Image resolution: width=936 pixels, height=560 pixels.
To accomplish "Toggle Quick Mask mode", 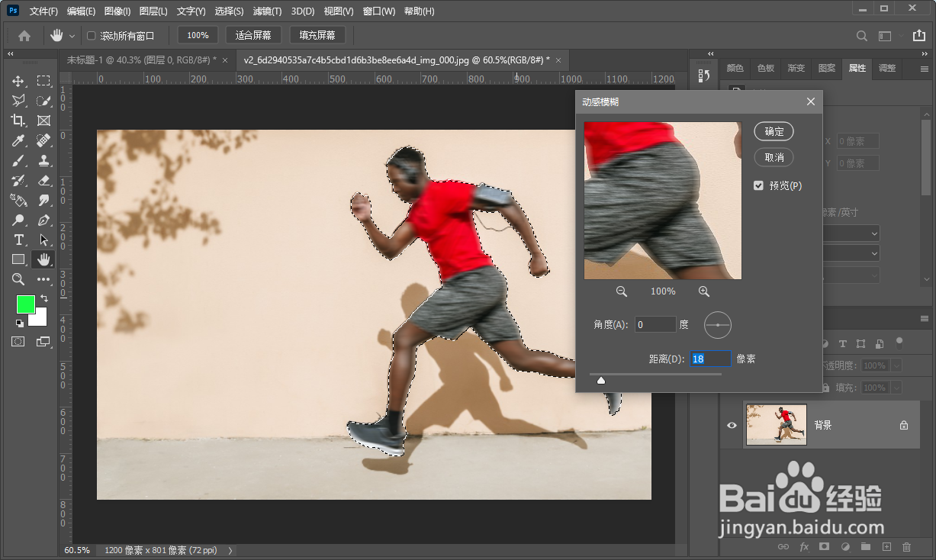I will [x=18, y=341].
